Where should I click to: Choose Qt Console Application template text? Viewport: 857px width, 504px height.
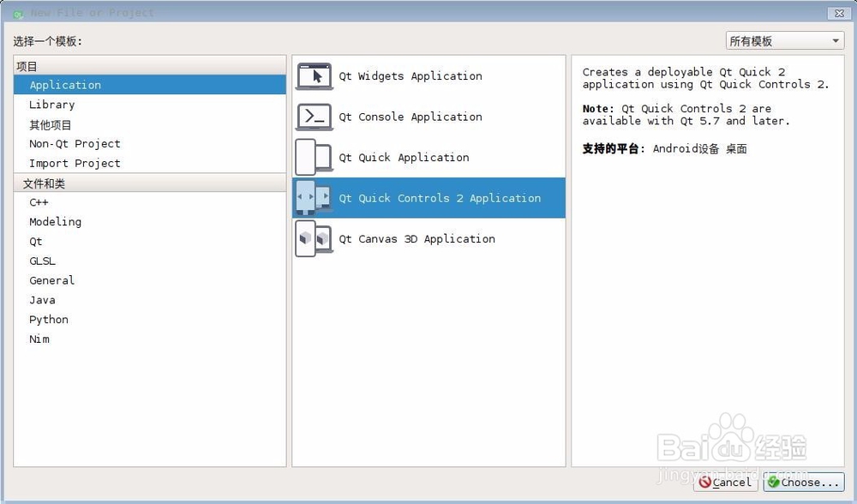(411, 117)
